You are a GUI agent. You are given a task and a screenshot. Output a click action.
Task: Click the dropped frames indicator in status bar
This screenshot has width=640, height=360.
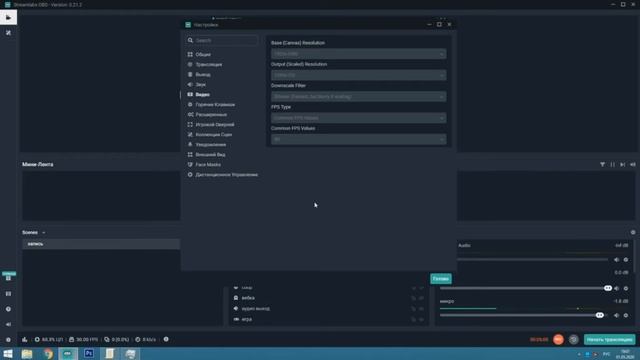click(x=117, y=340)
